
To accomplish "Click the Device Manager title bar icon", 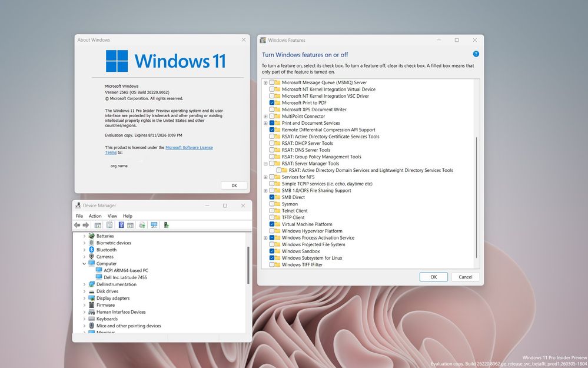I will coord(78,205).
